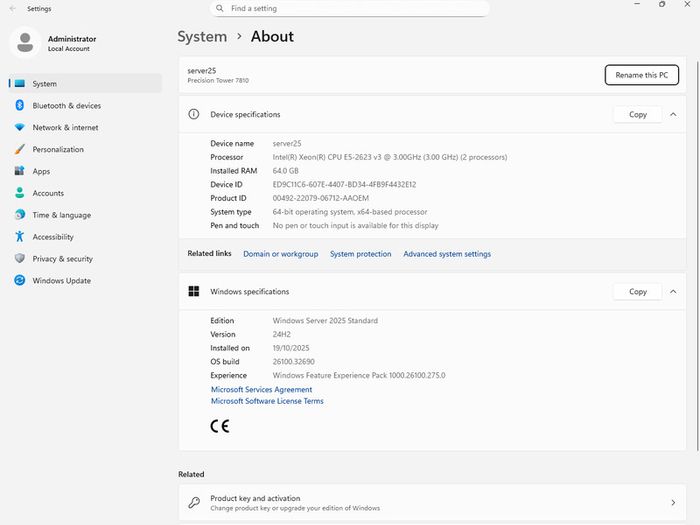Click the Accessibility figure icon
The width and height of the screenshot is (700, 525).
pos(20,237)
